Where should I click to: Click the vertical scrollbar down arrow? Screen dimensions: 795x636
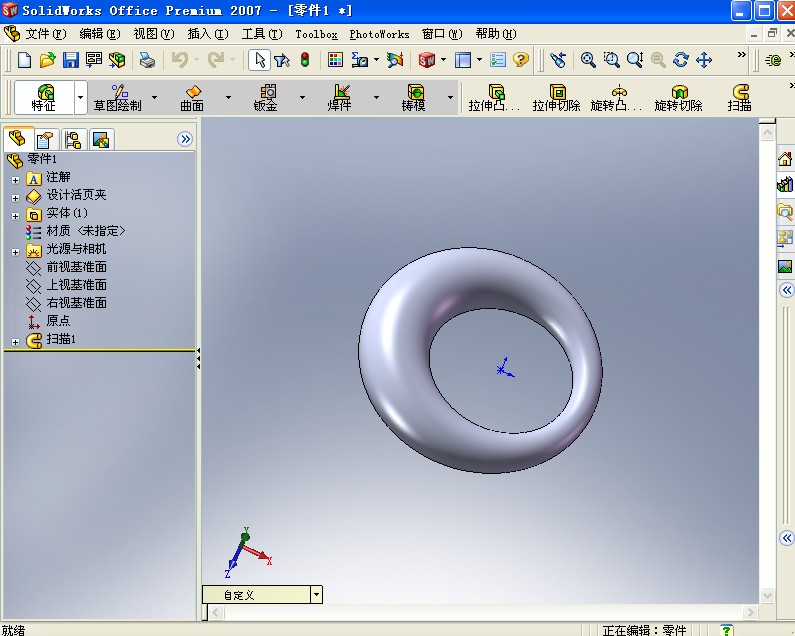coord(768,595)
